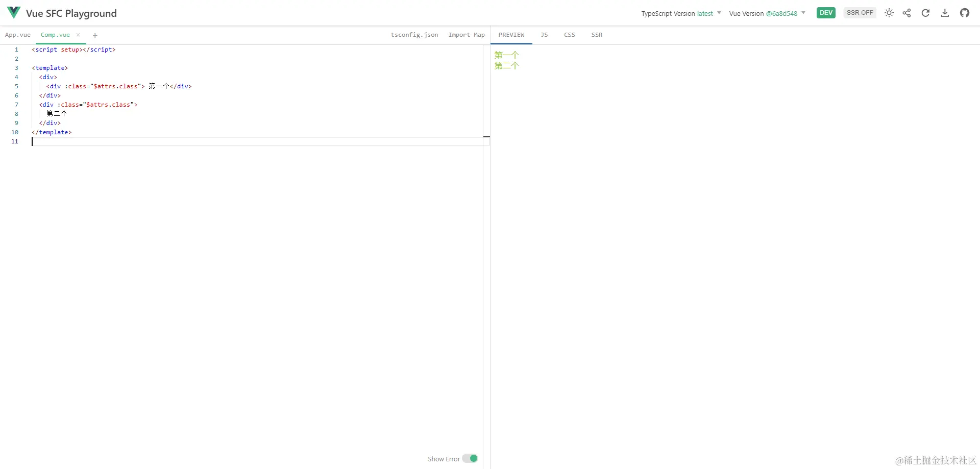Click the editor overview ruler marker
Screen dimensions: 980x469
tap(486, 137)
